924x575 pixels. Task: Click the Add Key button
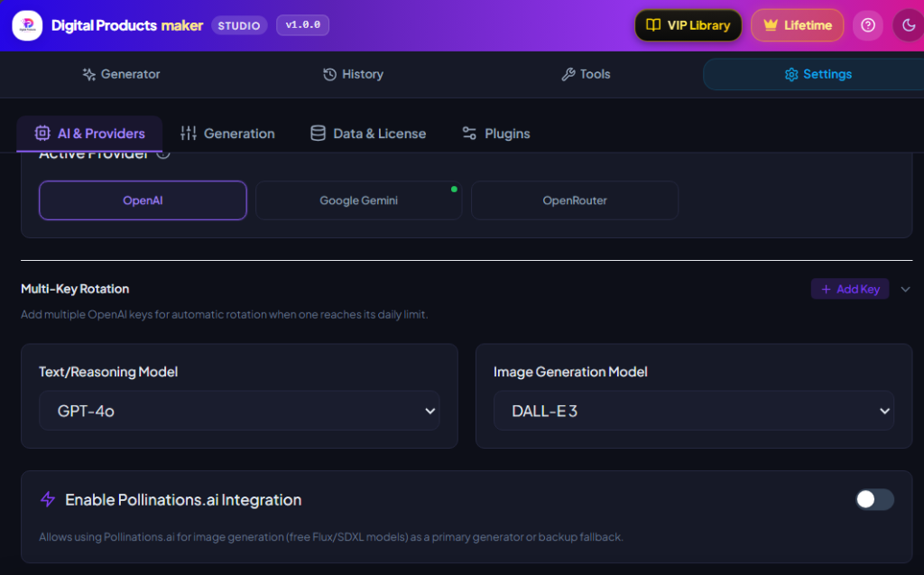point(850,289)
